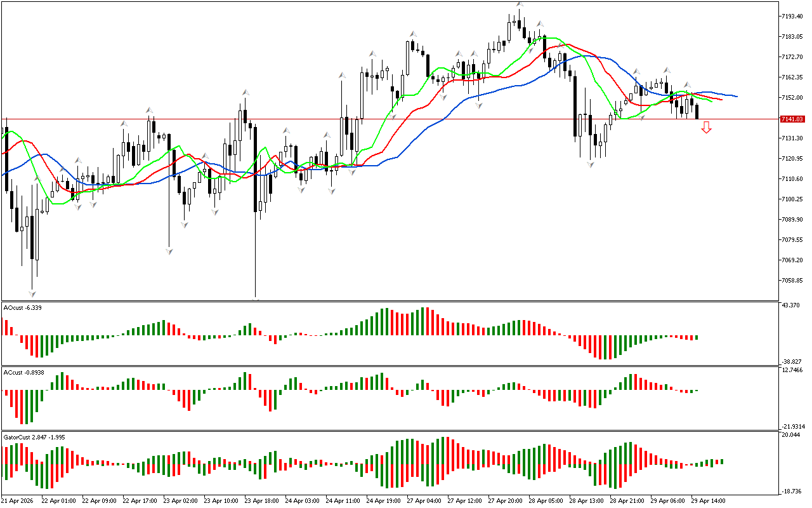Select the AOcust -6.339 indicator label
The image size is (812, 508).
(23, 308)
